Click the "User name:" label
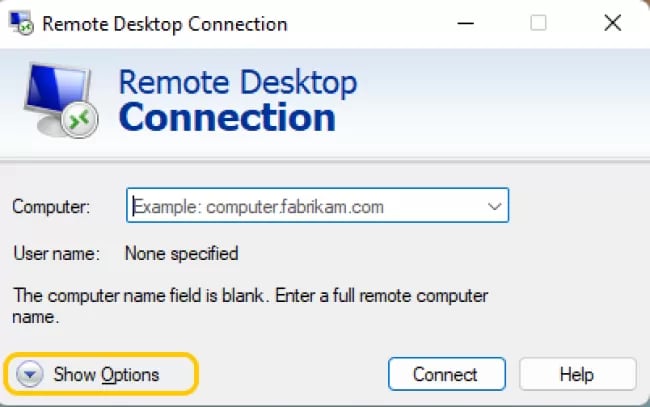 click(56, 254)
